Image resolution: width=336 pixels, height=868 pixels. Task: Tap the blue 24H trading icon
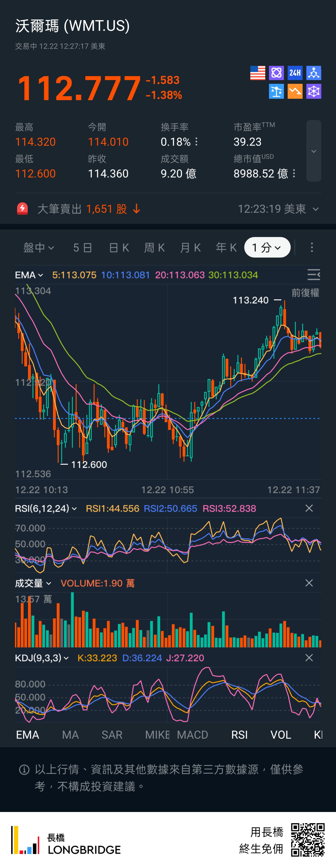point(295,73)
